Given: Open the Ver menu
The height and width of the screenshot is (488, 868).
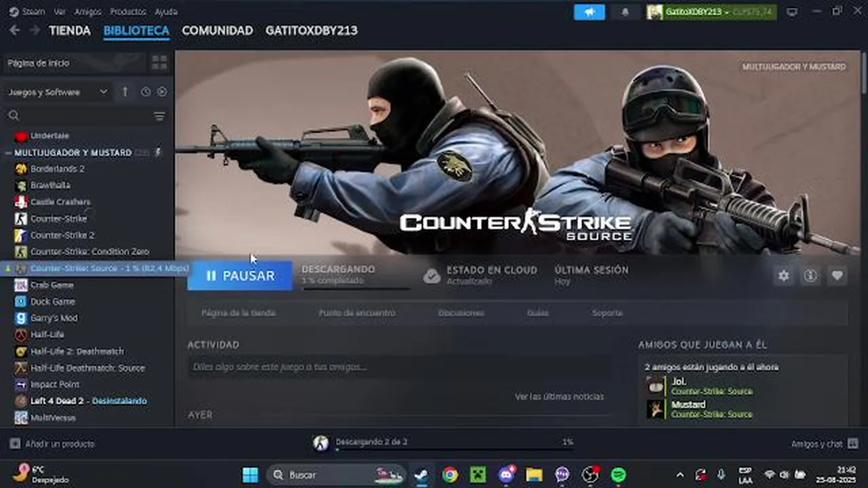Looking at the screenshot, I should point(60,12).
